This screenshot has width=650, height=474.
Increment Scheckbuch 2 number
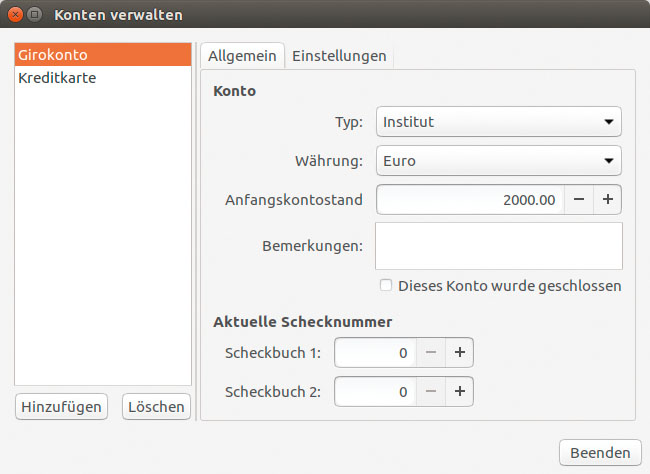tap(459, 391)
